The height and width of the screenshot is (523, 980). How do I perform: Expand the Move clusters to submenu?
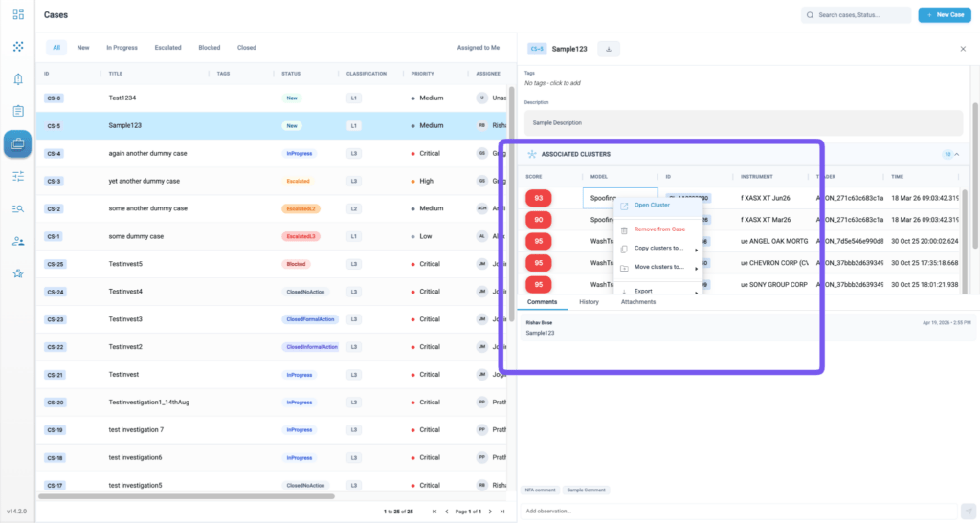pyautogui.click(x=658, y=267)
